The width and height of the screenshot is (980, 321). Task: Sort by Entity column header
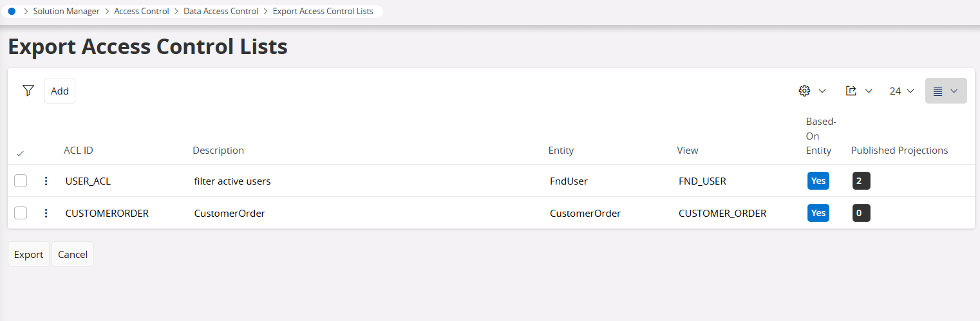[x=561, y=150]
